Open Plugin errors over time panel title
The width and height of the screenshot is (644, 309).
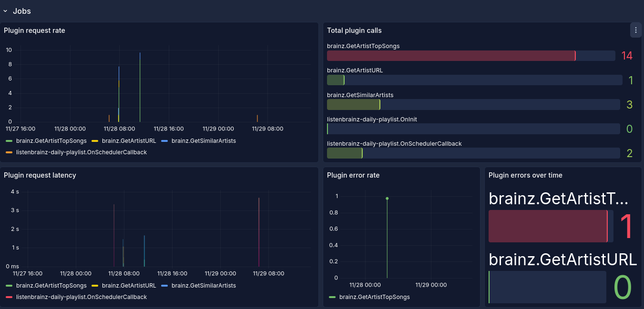tap(525, 175)
